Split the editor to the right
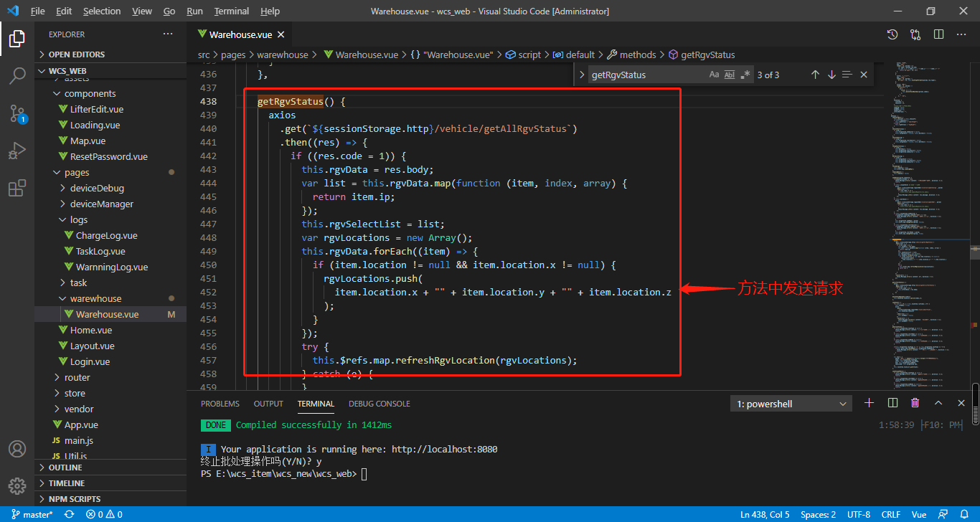Image resolution: width=980 pixels, height=522 pixels. [x=938, y=34]
